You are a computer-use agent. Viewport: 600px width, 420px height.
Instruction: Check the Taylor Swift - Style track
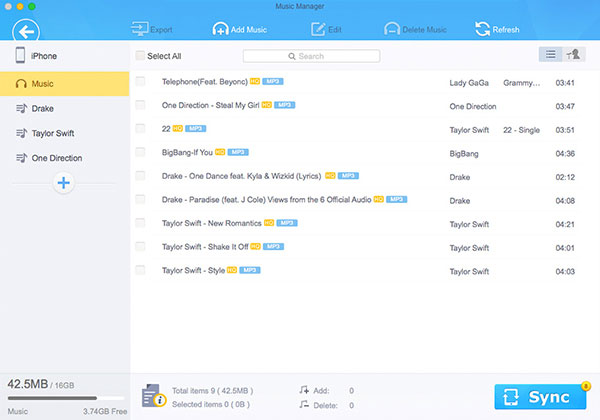click(x=140, y=270)
